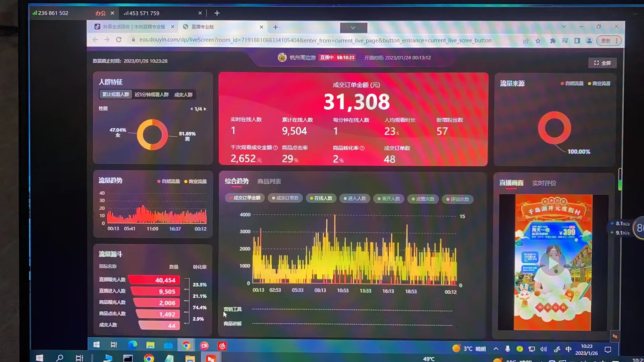Screen dimensions: 644x362
Task: Click the 全屏 fullscreen button
Action: click(602, 63)
